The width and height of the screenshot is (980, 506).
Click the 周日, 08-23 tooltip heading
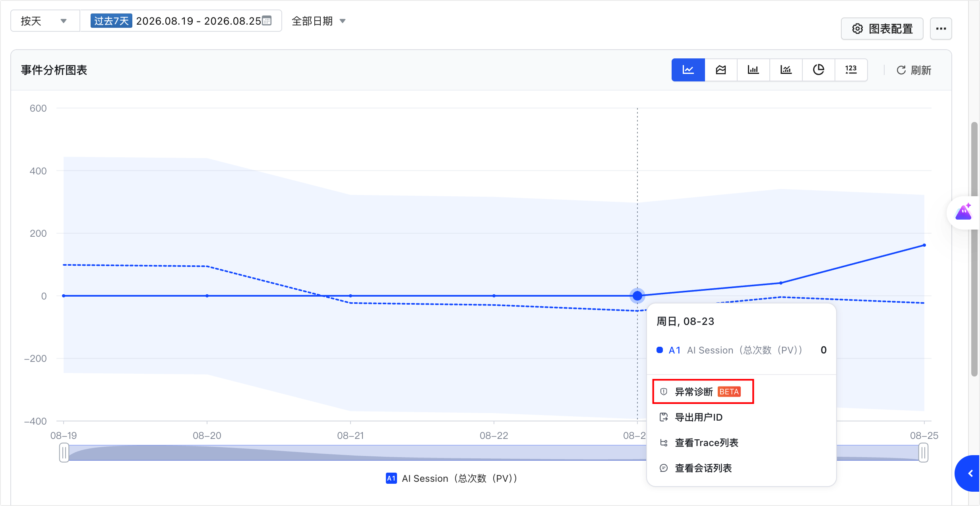[685, 321]
